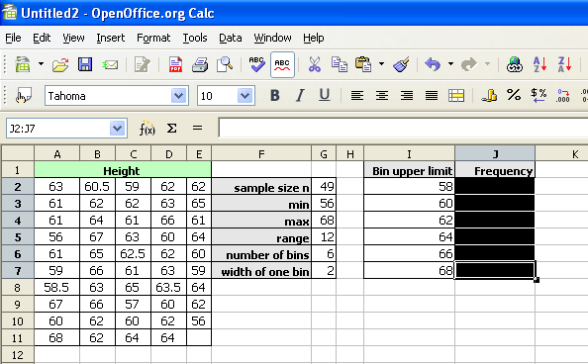Image resolution: width=588 pixels, height=364 pixels.
Task: Click the Document as E-mail icon
Action: 110,65
